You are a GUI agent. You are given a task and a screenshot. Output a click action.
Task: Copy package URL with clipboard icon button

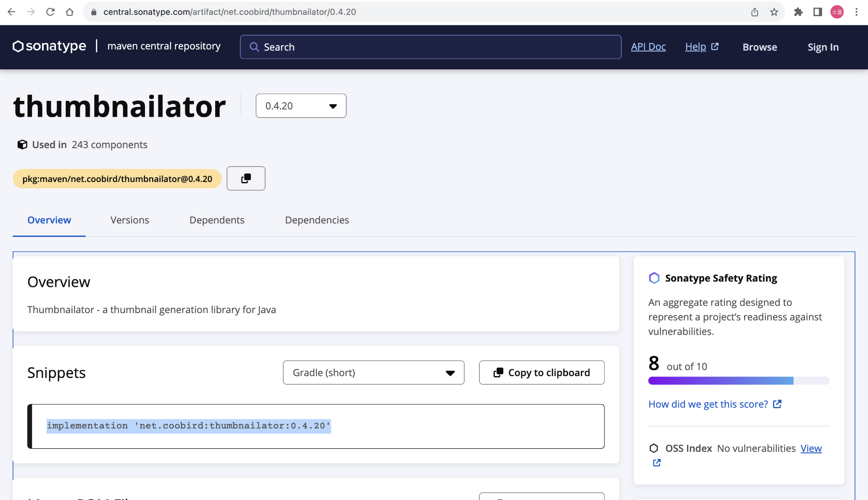pos(246,178)
